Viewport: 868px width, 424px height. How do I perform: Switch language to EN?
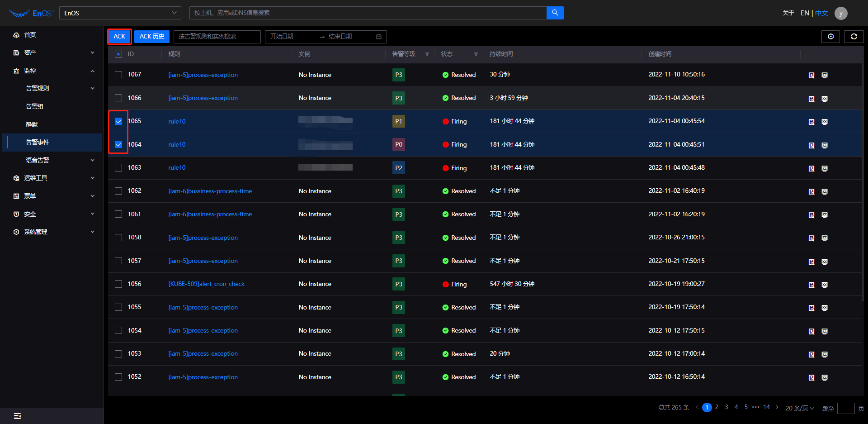805,13
